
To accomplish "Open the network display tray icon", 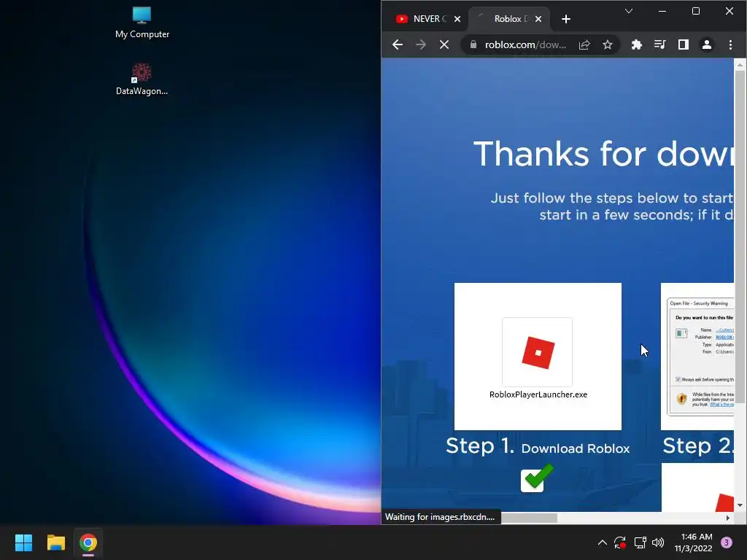I will [640, 542].
